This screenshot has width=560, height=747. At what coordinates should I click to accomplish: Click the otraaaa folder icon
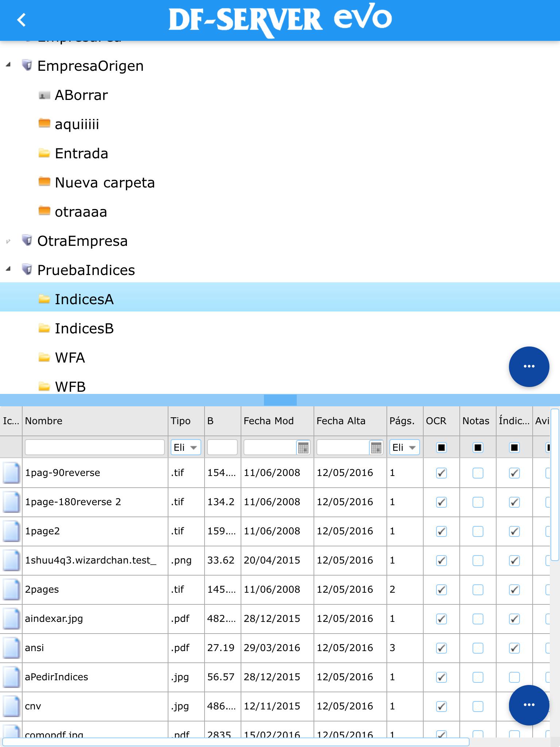44,211
